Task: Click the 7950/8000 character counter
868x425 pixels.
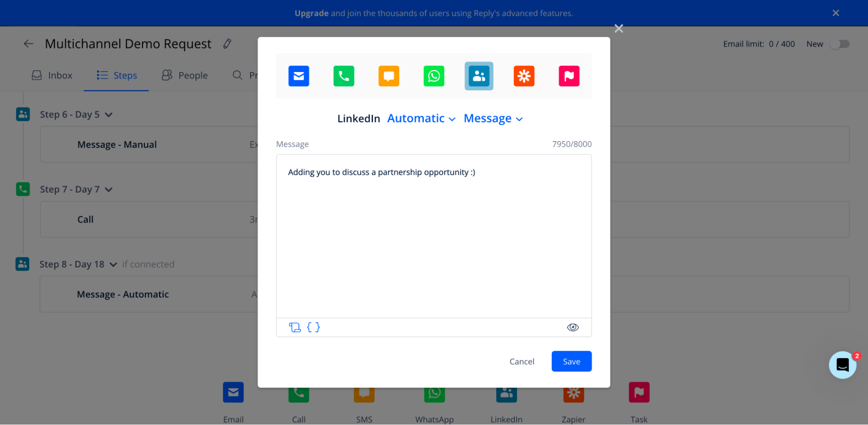Action: point(571,144)
